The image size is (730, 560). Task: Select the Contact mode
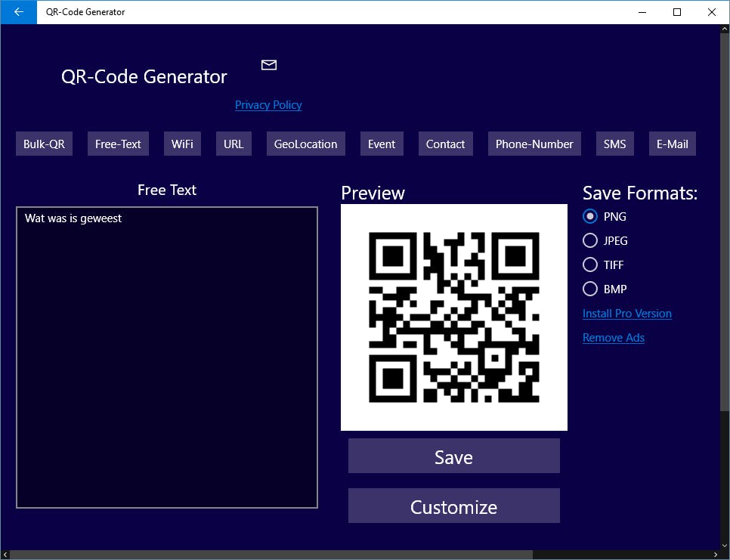[x=445, y=144]
